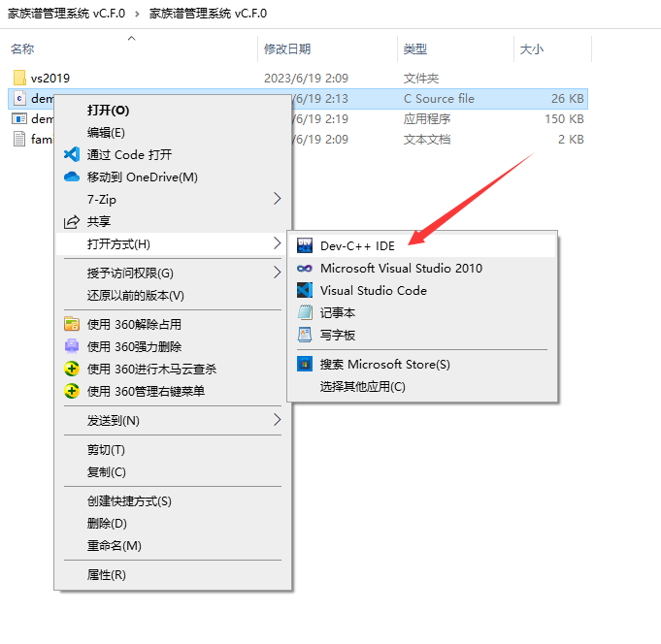661x644 pixels.
Task: Click the Dev-C++ IDE application icon
Action: [305, 245]
